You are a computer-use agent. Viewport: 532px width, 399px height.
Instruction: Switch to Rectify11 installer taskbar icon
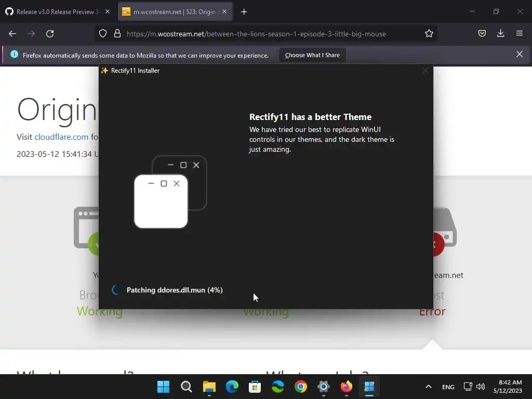(x=369, y=387)
